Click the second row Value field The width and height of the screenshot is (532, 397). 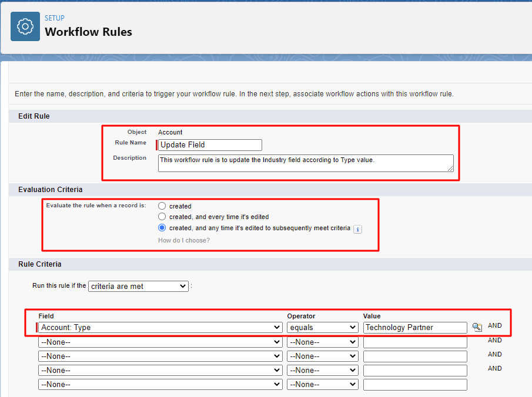click(415, 342)
